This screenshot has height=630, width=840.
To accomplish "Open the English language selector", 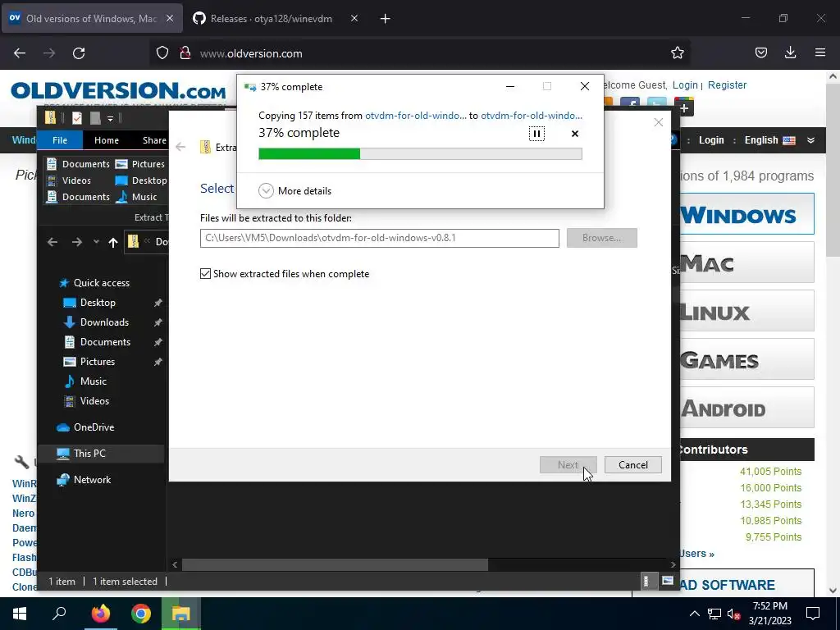I will (x=769, y=140).
